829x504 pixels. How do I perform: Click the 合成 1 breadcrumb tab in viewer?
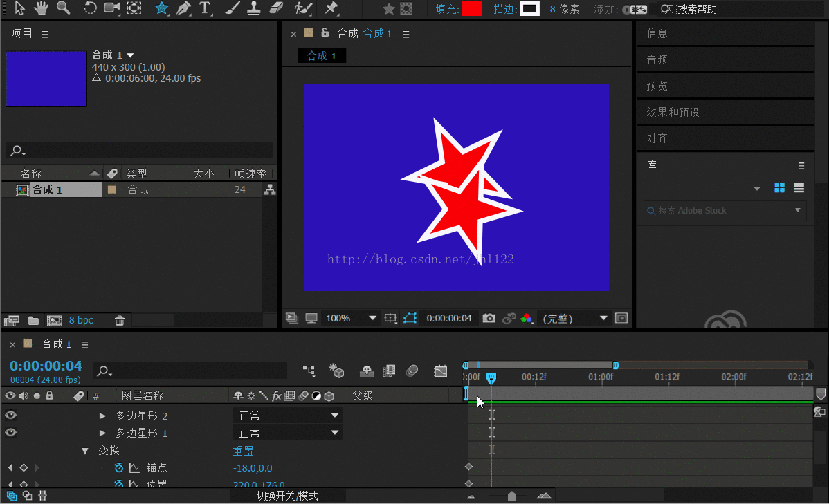(322, 55)
